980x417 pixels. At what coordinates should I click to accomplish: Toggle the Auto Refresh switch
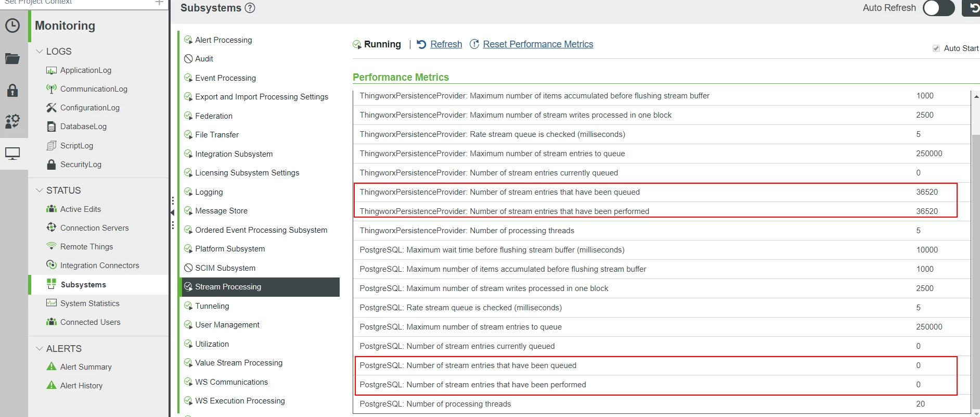point(938,8)
